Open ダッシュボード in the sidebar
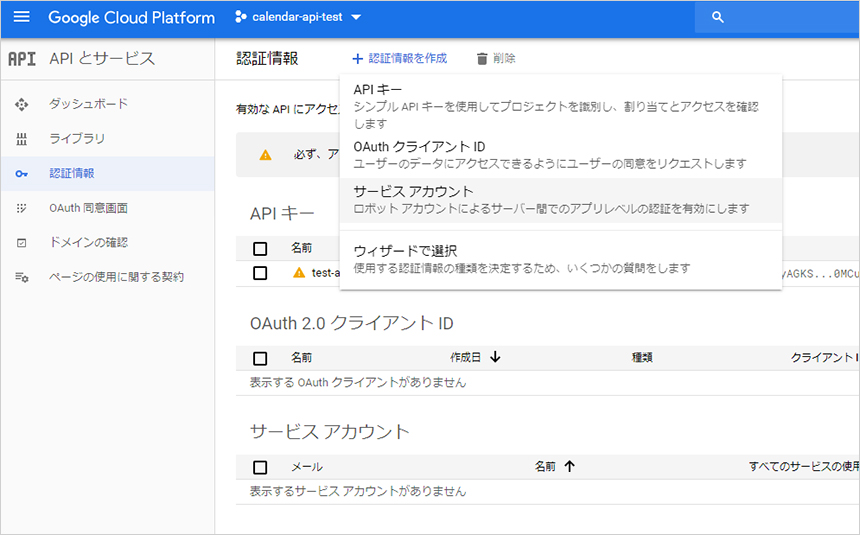The height and width of the screenshot is (535, 860). pos(88,104)
